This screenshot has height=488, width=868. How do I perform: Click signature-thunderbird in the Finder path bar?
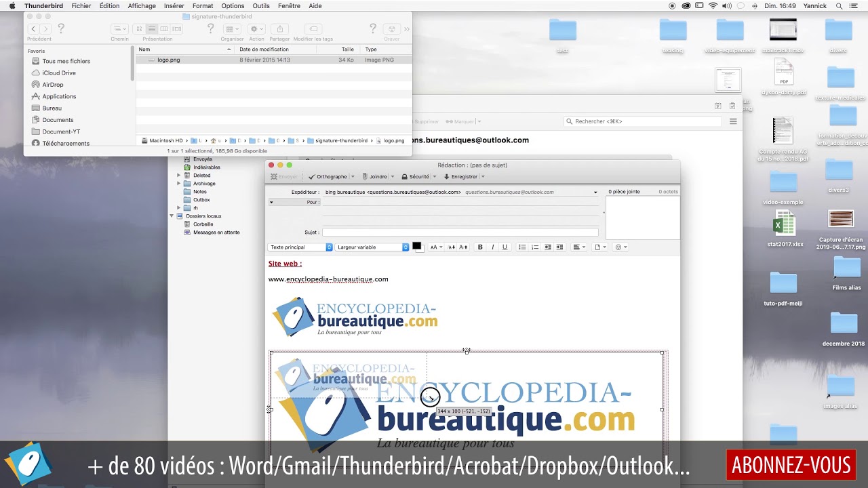[337, 140]
